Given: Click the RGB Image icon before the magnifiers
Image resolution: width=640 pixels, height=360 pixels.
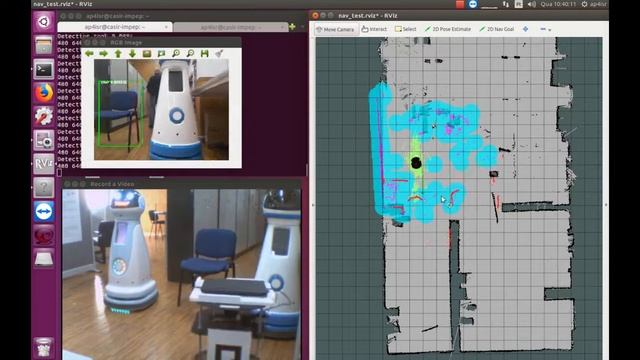Looking at the screenshot, I should click(x=161, y=53).
